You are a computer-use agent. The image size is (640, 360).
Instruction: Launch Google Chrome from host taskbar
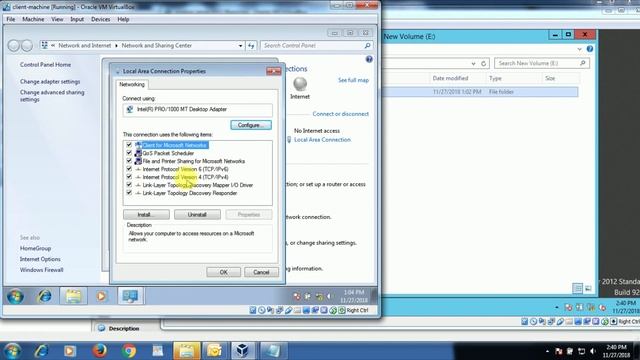point(129,351)
